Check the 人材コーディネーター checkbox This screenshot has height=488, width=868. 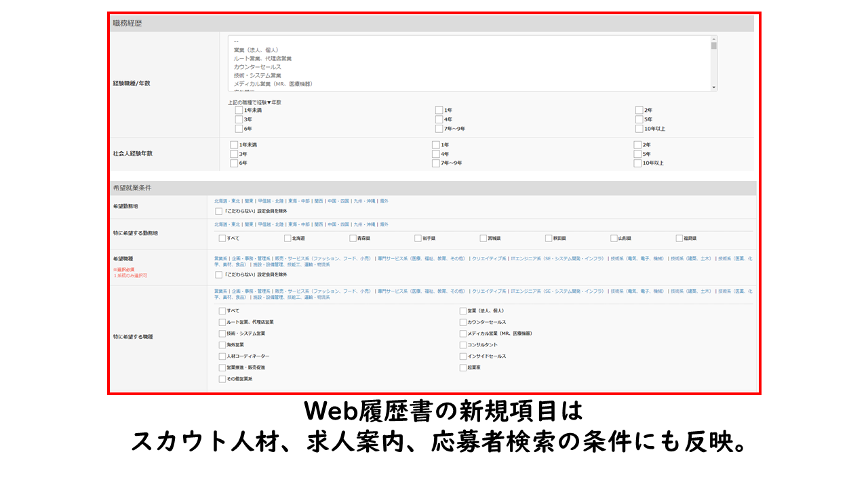click(222, 356)
